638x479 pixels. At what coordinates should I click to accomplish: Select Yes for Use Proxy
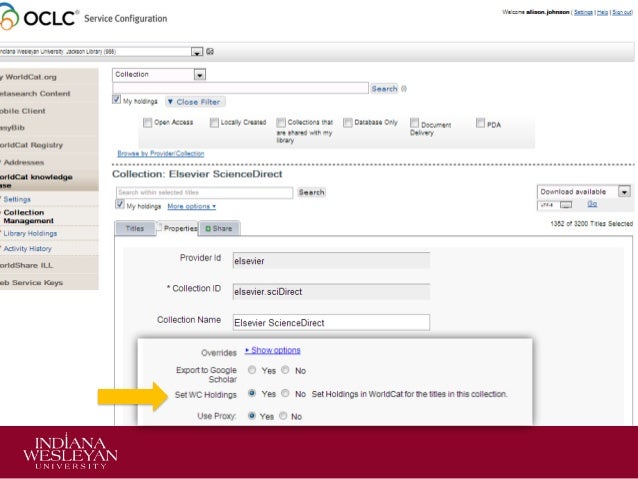252,416
